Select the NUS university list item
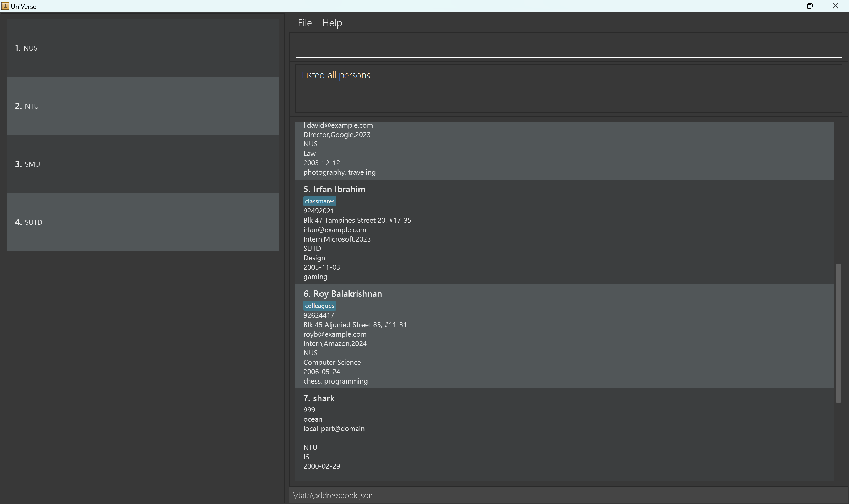849x504 pixels. click(142, 48)
